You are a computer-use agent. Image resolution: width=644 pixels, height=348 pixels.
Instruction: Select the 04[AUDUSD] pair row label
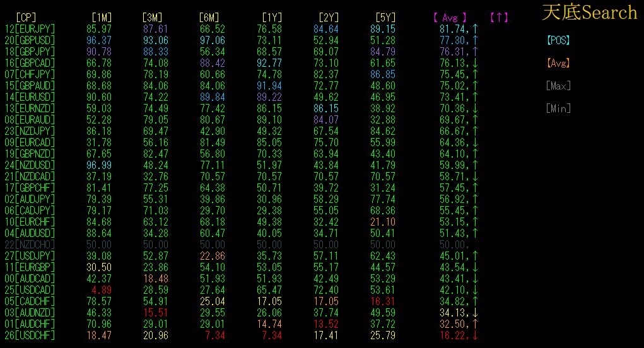click(30, 233)
